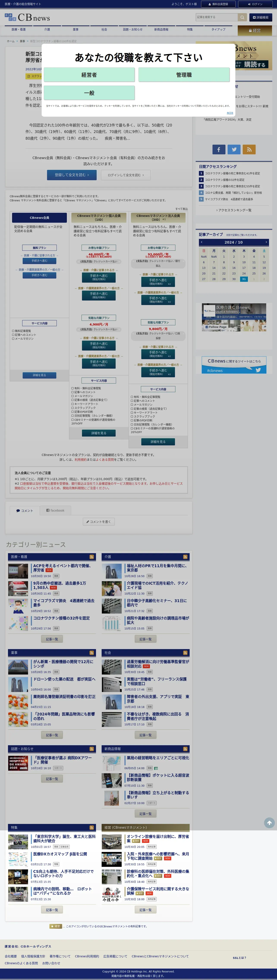Click the CBnews logo in the header
277x980 pixels.
(27, 17)
